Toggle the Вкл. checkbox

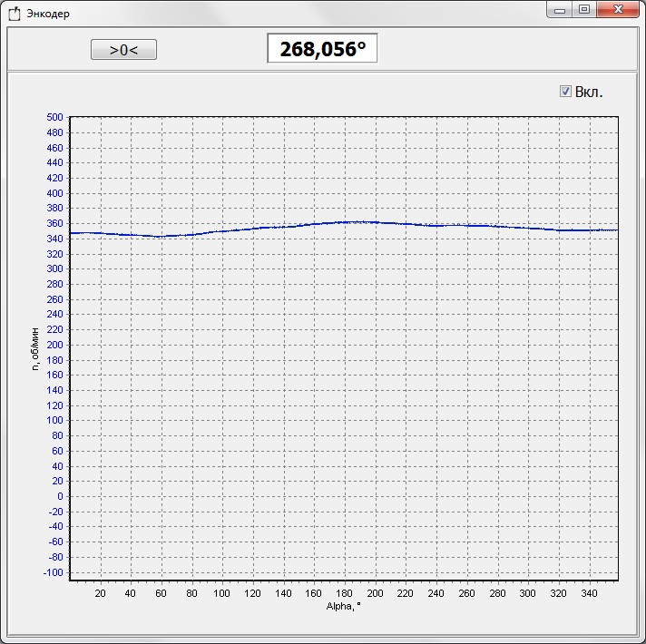(x=565, y=92)
